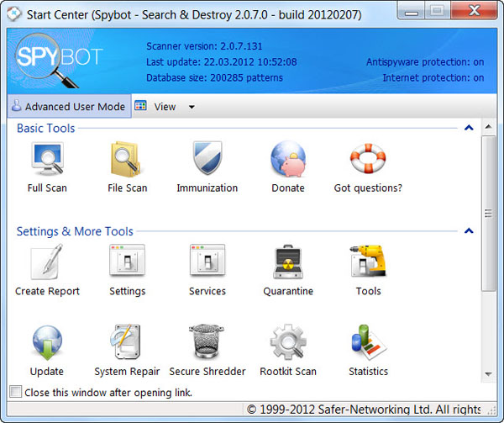The width and height of the screenshot is (504, 423).
Task: Open the Immunization shield icon
Action: 207,160
